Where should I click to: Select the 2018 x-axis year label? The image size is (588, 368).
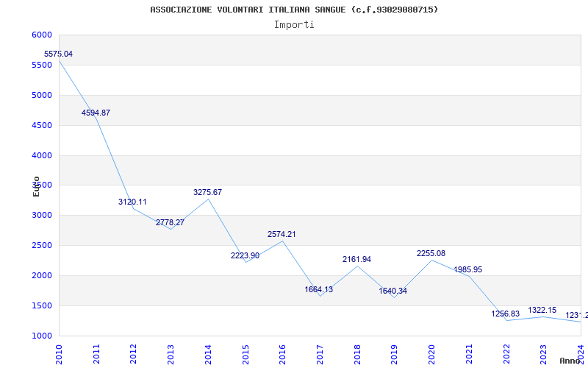point(357,354)
